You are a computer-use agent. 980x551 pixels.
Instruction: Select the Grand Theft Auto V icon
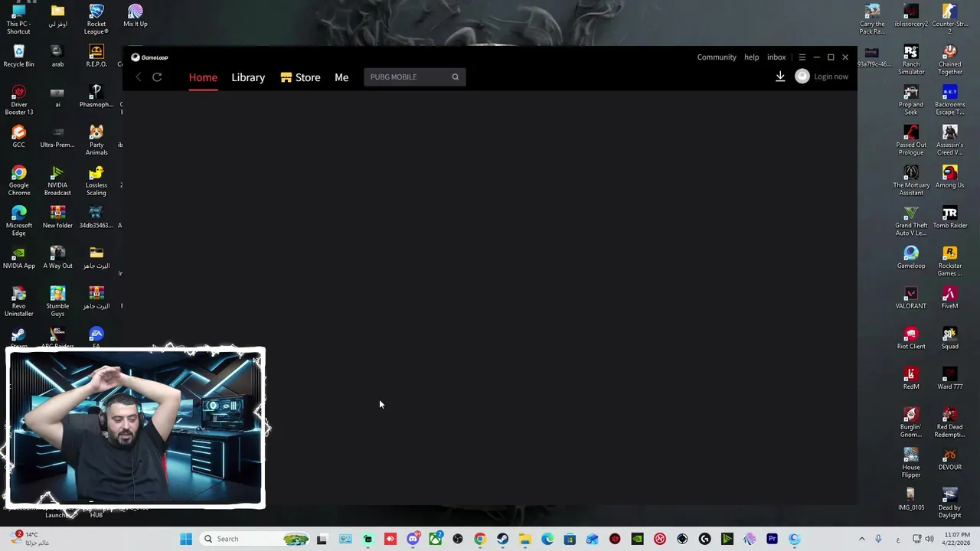point(911,220)
